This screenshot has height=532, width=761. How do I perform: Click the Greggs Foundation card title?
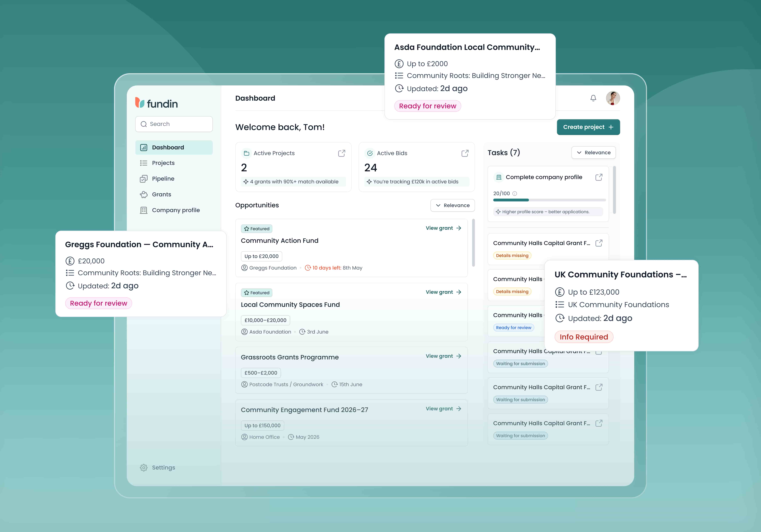(x=139, y=245)
